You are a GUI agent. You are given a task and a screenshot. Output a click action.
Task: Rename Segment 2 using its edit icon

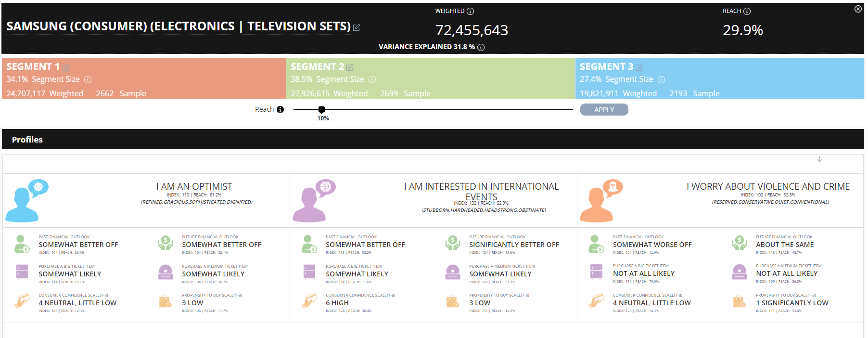(350, 67)
